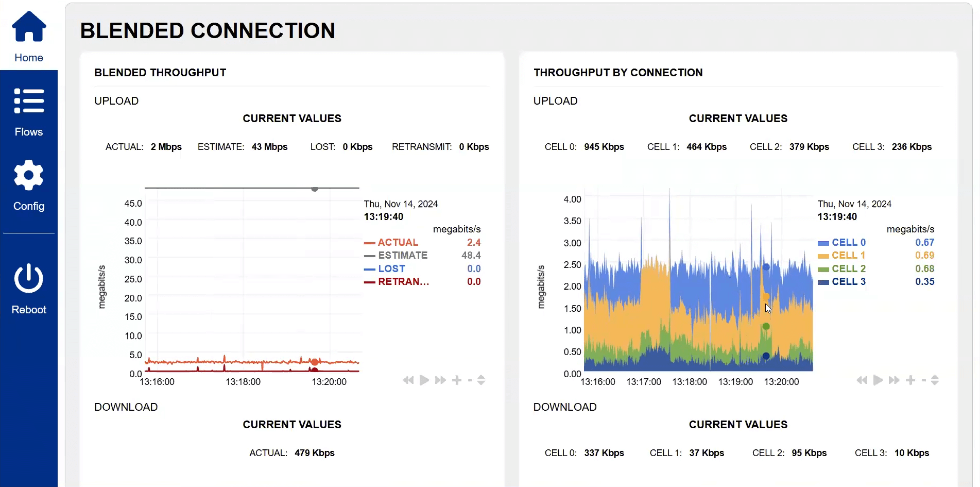Click the estimate line marker dot at chart top
This screenshot has width=980, height=487.
click(x=315, y=189)
